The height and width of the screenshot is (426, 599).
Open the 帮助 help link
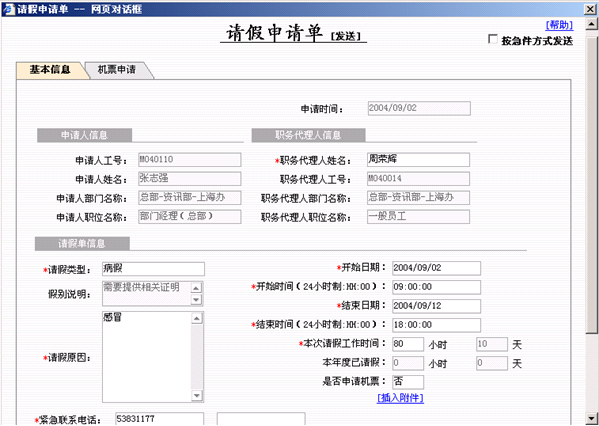559,25
